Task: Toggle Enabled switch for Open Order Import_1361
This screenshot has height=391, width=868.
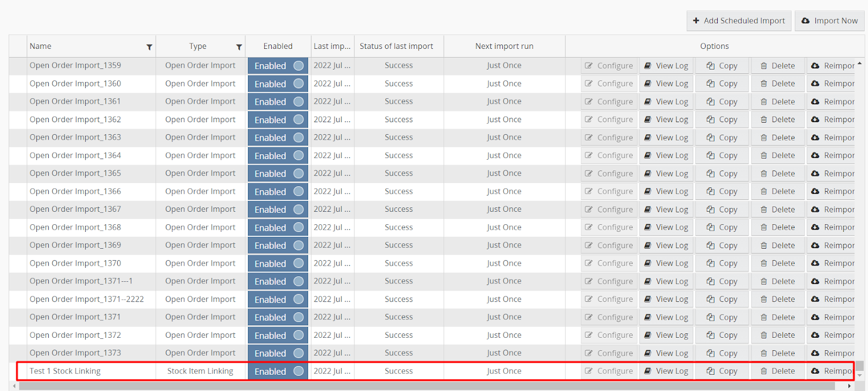Action: pyautogui.click(x=278, y=102)
